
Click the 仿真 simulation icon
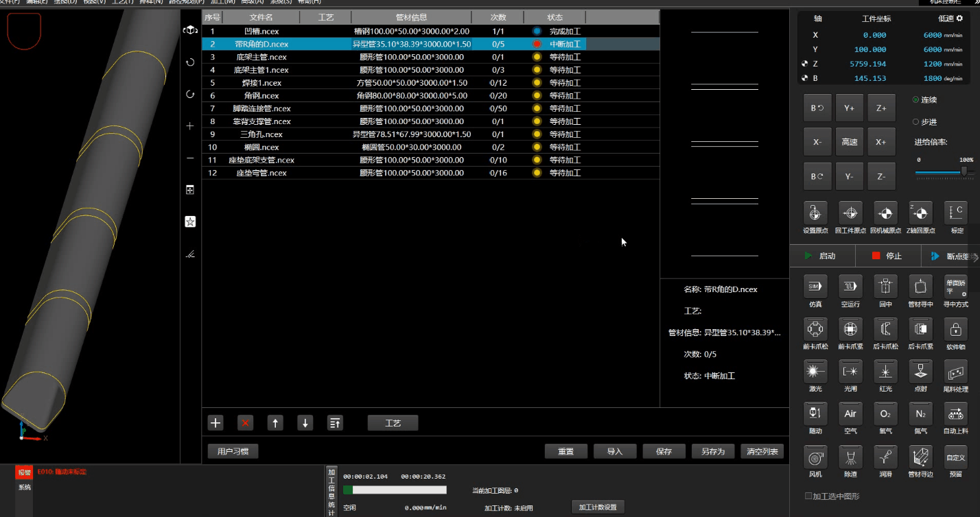coord(815,286)
